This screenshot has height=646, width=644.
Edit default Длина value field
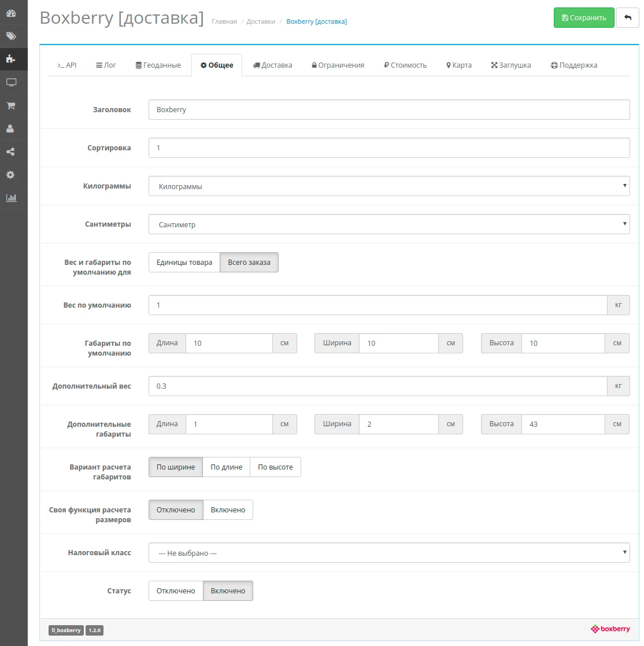pyautogui.click(x=230, y=343)
